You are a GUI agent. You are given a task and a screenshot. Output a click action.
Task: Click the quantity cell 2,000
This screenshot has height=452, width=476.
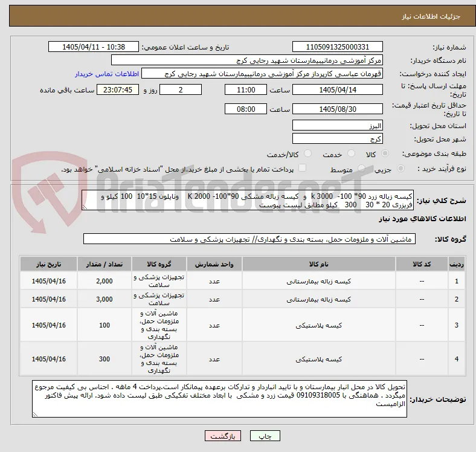[x=105, y=281]
